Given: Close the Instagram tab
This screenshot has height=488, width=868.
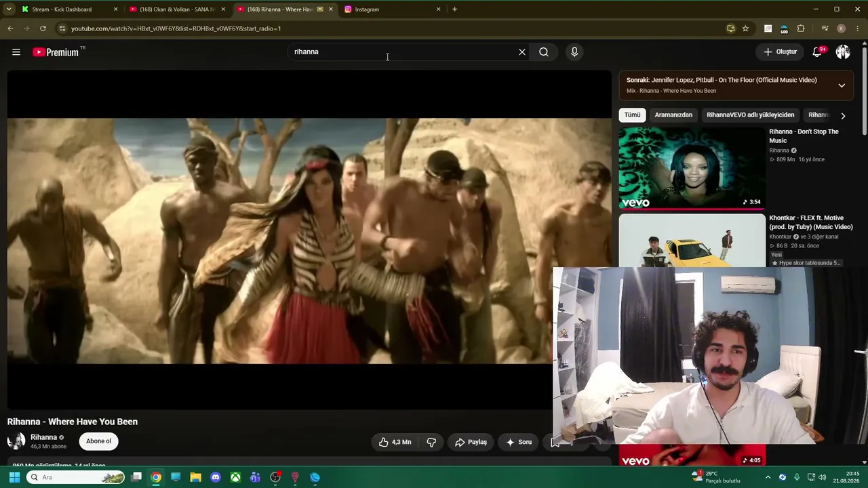Looking at the screenshot, I should click(438, 9).
